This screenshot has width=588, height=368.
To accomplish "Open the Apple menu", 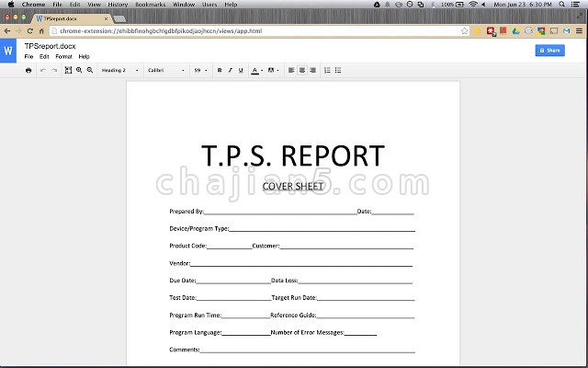I will point(11,5).
